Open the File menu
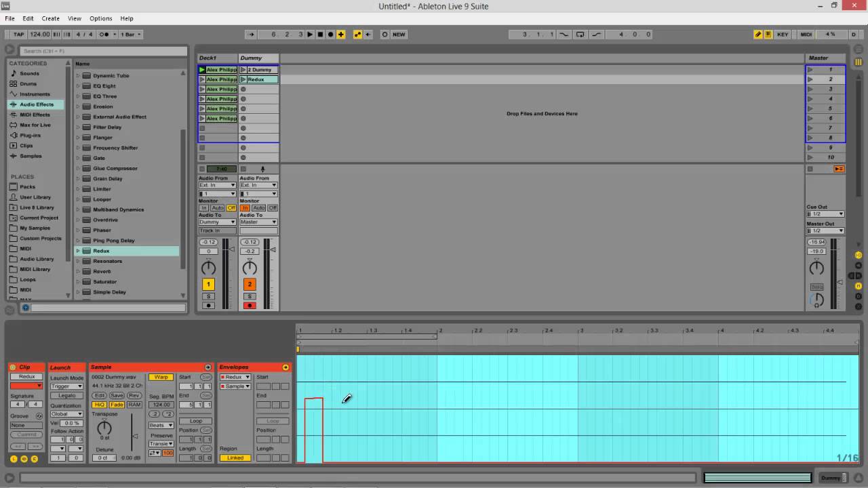Image resolution: width=868 pixels, height=488 pixels. 9,18
